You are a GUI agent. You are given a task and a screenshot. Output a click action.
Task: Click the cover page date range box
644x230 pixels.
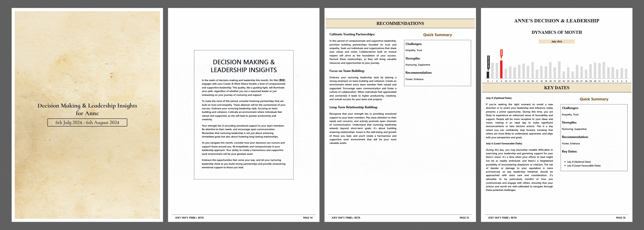[87, 122]
